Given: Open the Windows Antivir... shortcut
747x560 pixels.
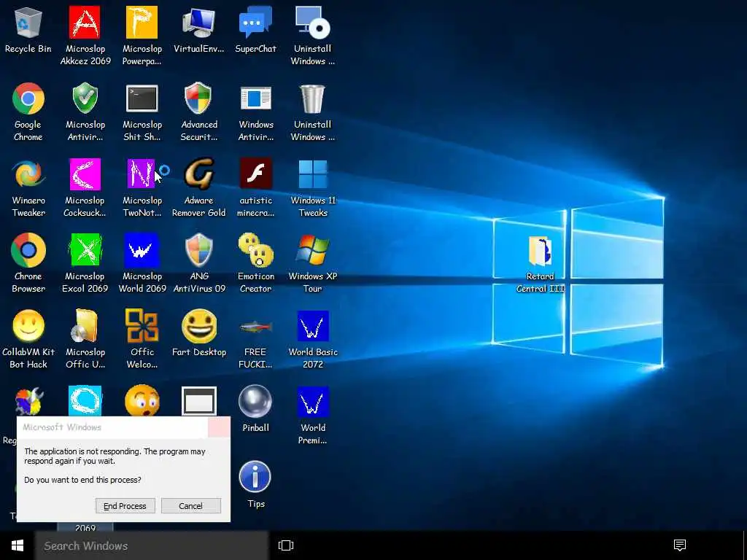Looking at the screenshot, I should click(x=256, y=98).
